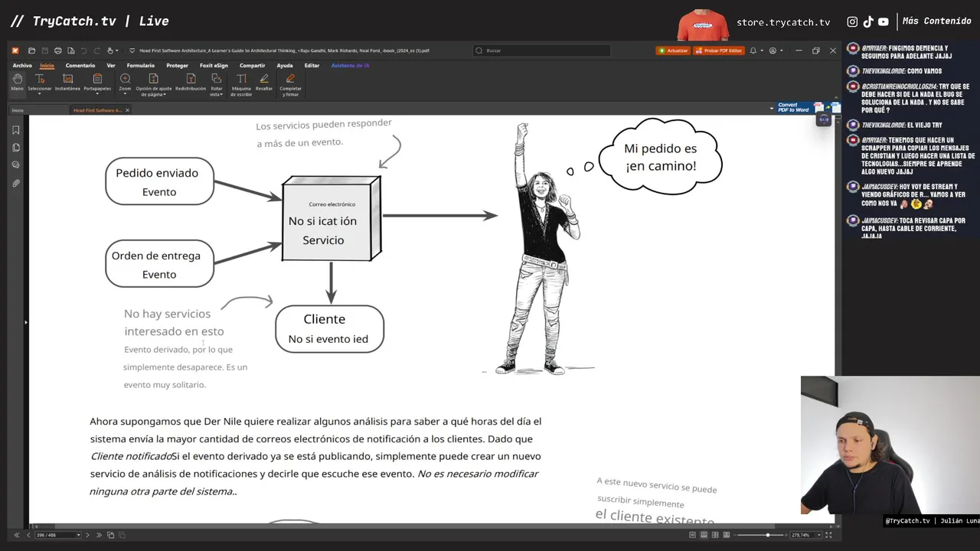The height and width of the screenshot is (551, 980).
Task: Open Opción de ajuste de página
Action: pos(153,84)
